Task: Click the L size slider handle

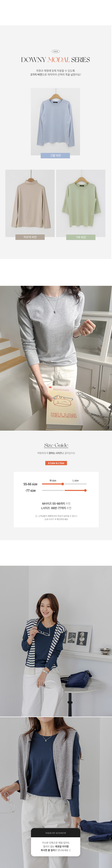Action: [x=85, y=490]
